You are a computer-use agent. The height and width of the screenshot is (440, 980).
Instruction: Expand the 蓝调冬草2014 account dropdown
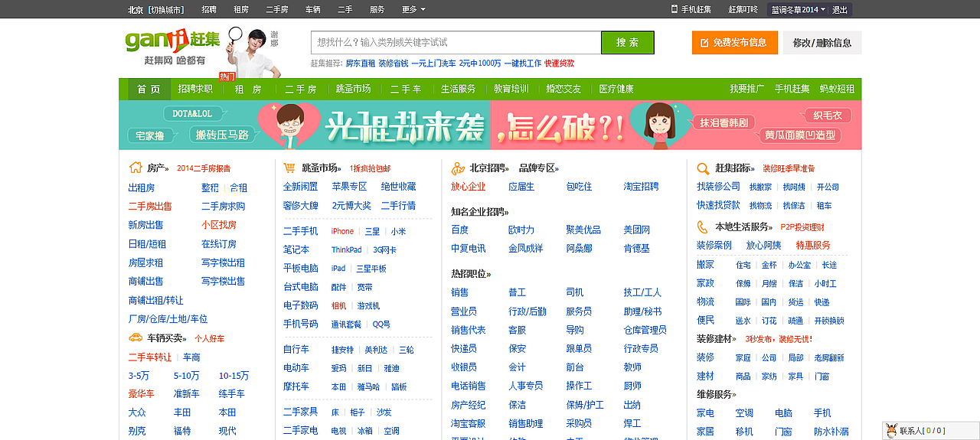click(x=799, y=9)
